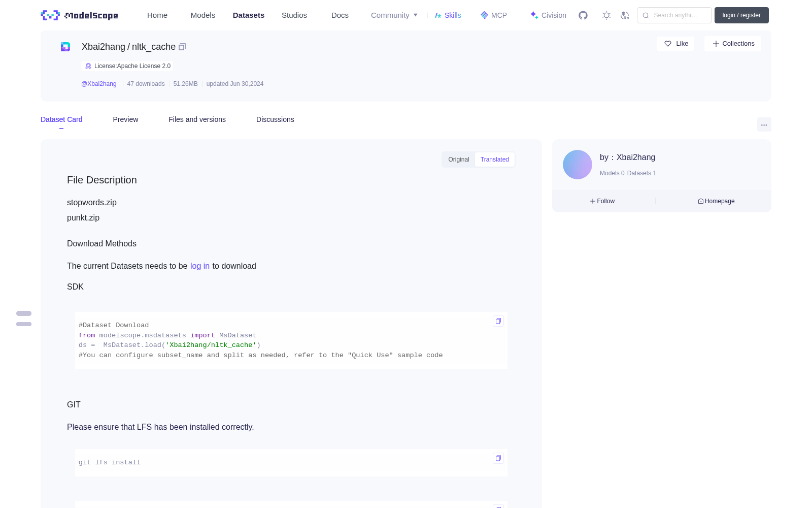The height and width of the screenshot is (508, 812).
Task: Open the Datasets section
Action: pos(249,15)
